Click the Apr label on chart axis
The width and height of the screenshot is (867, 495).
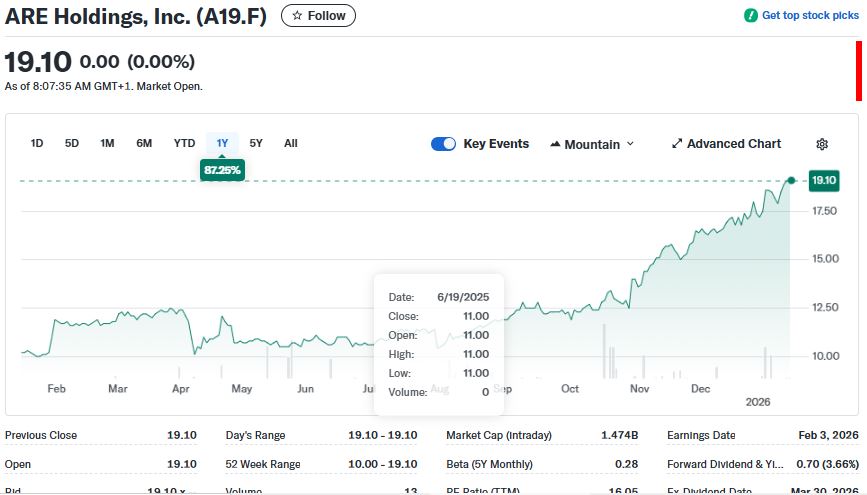coord(181,389)
